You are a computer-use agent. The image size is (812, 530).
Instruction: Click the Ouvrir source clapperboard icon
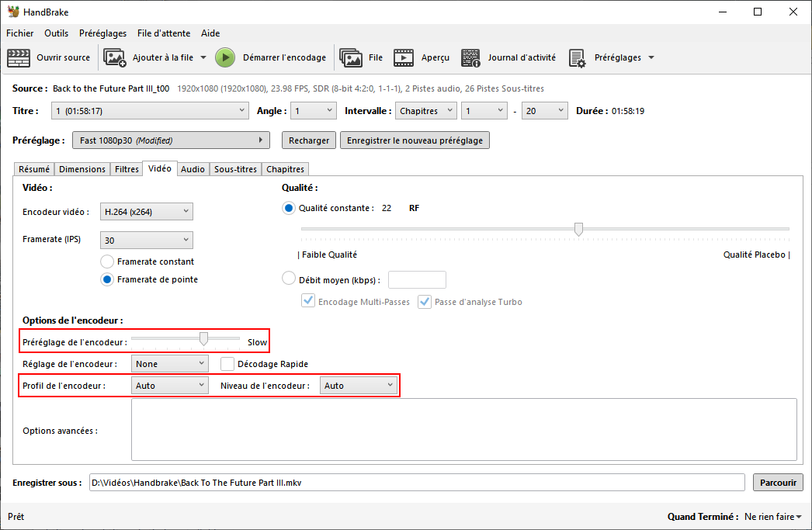tap(19, 57)
